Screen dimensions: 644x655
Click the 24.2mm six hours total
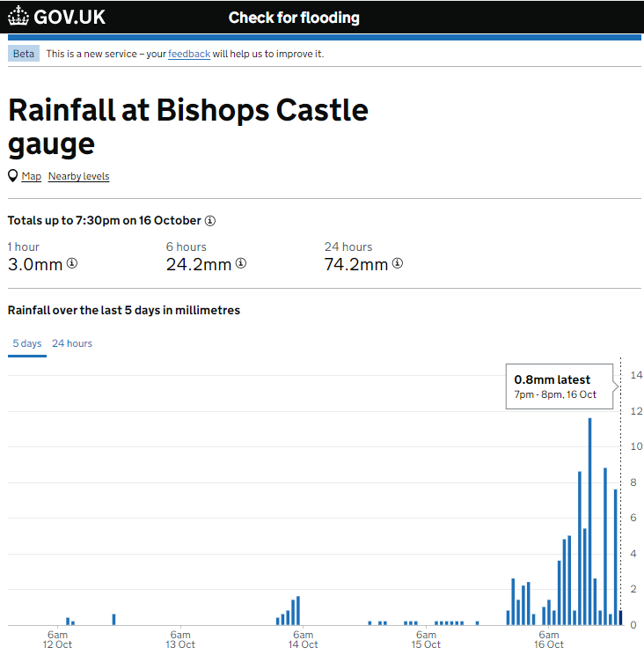coord(199,264)
